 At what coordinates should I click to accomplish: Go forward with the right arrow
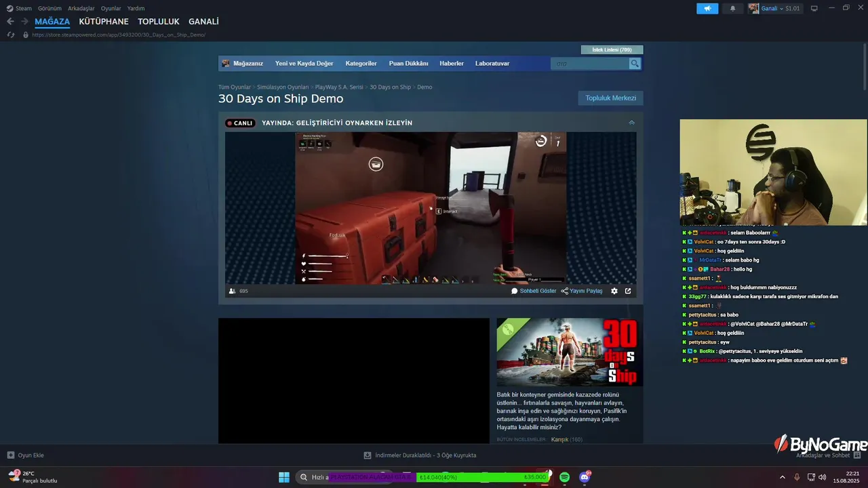coord(24,22)
